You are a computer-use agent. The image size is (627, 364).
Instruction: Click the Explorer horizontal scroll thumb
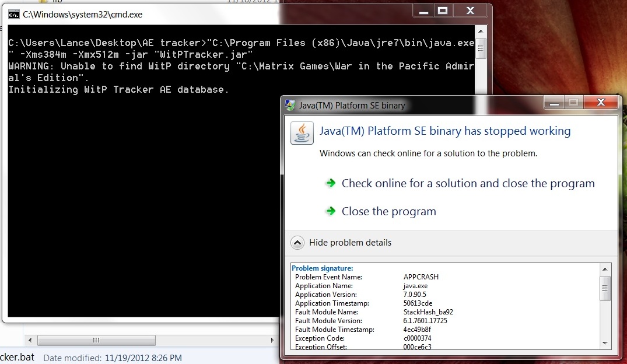point(96,341)
